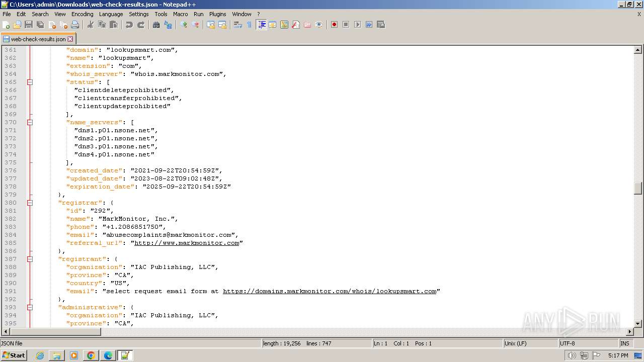This screenshot has width=644, height=362.
Task: Toggle word wrap
Action: coord(238,25)
